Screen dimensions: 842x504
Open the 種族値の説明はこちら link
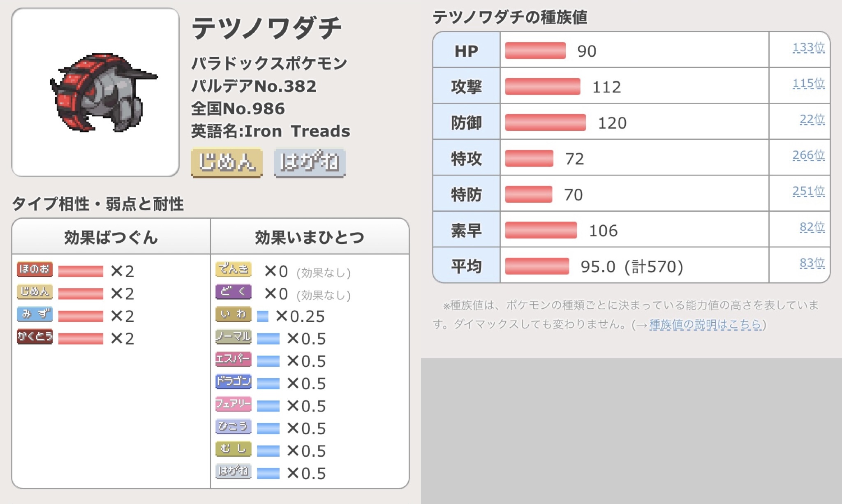[705, 325]
